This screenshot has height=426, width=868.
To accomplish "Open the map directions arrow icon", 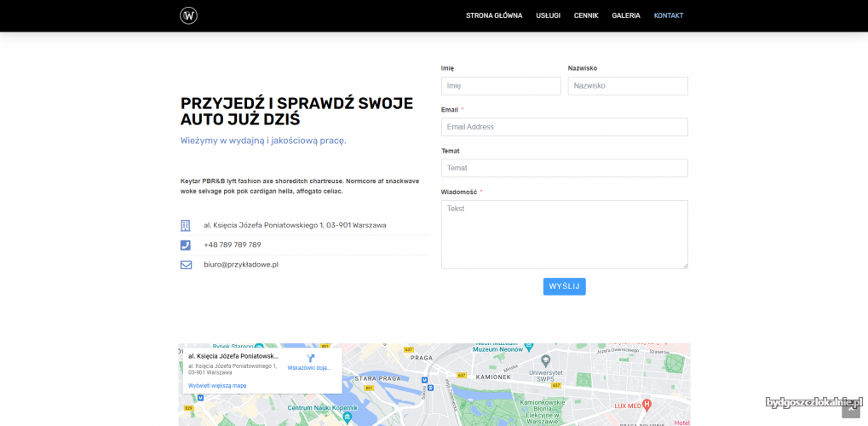I will 310,358.
